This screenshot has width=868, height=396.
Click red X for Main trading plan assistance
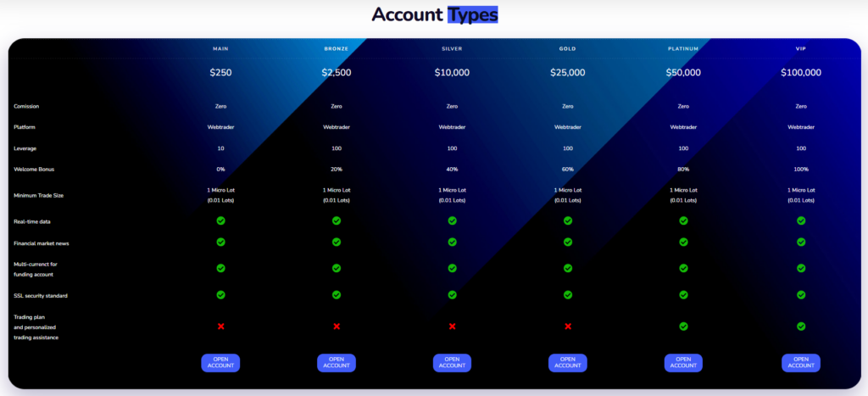[220, 326]
